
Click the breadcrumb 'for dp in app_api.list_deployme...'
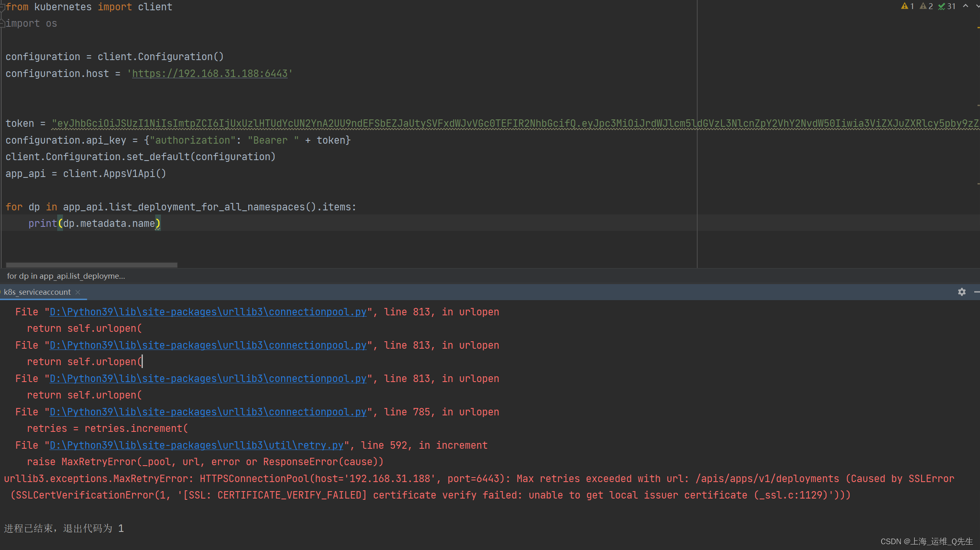66,276
